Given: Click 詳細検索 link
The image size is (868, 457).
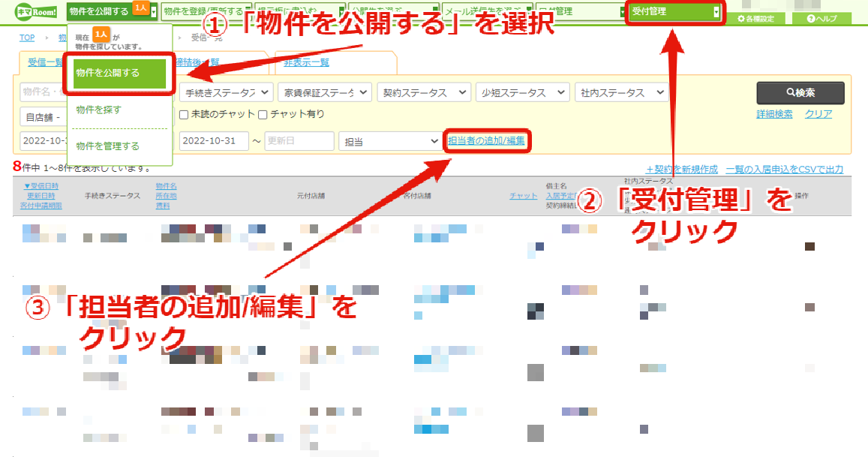Looking at the screenshot, I should 774,114.
